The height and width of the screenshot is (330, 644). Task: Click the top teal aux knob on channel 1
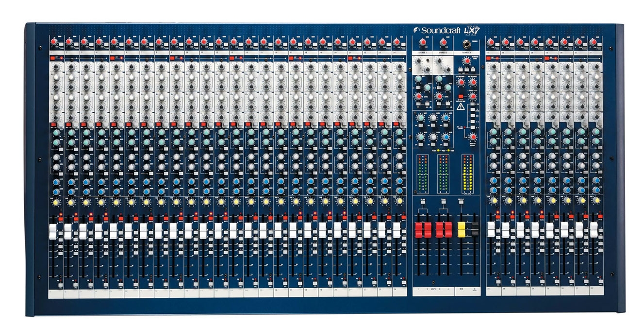(x=56, y=133)
